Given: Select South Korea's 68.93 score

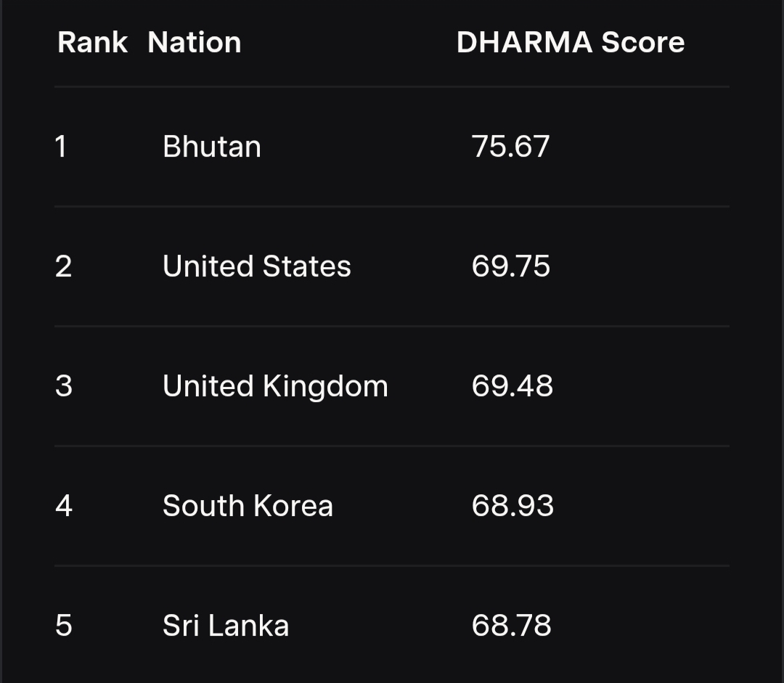Looking at the screenshot, I should pyautogui.click(x=513, y=506).
